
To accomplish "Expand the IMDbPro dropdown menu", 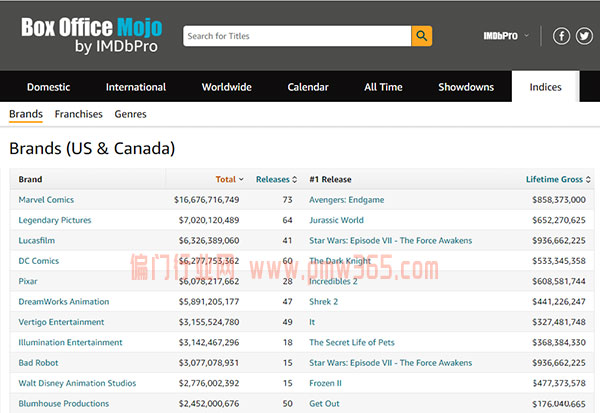I will click(506, 36).
